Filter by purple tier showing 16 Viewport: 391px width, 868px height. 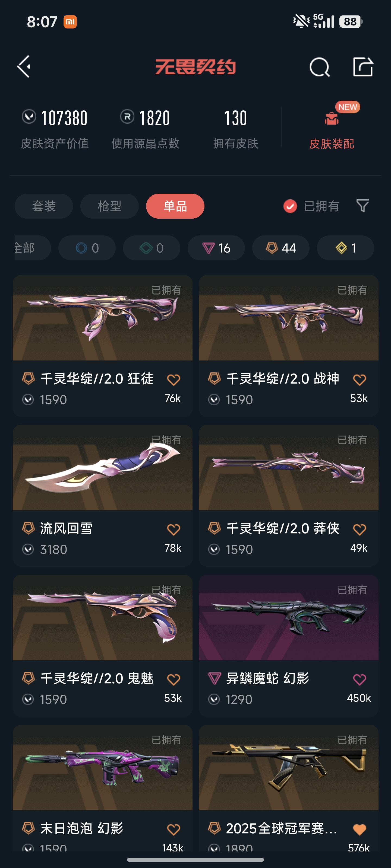pos(216,248)
